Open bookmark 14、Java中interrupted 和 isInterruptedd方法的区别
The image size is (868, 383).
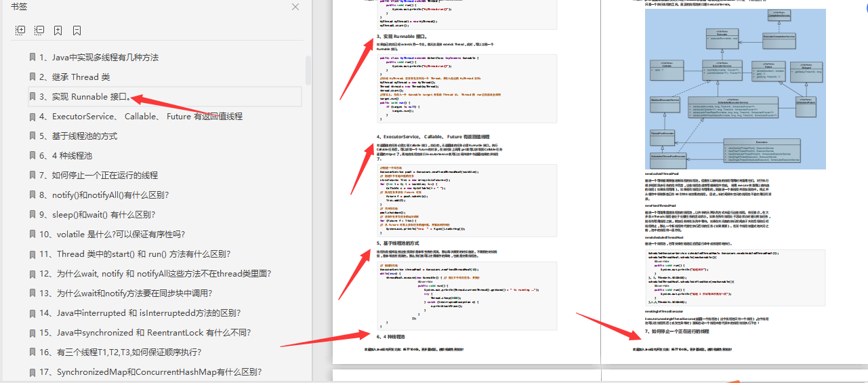(x=140, y=313)
